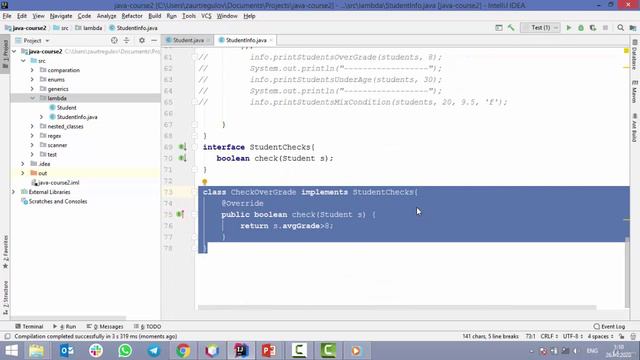The width and height of the screenshot is (640, 360).
Task: Open the VCS menu
Action: (x=206, y=16)
